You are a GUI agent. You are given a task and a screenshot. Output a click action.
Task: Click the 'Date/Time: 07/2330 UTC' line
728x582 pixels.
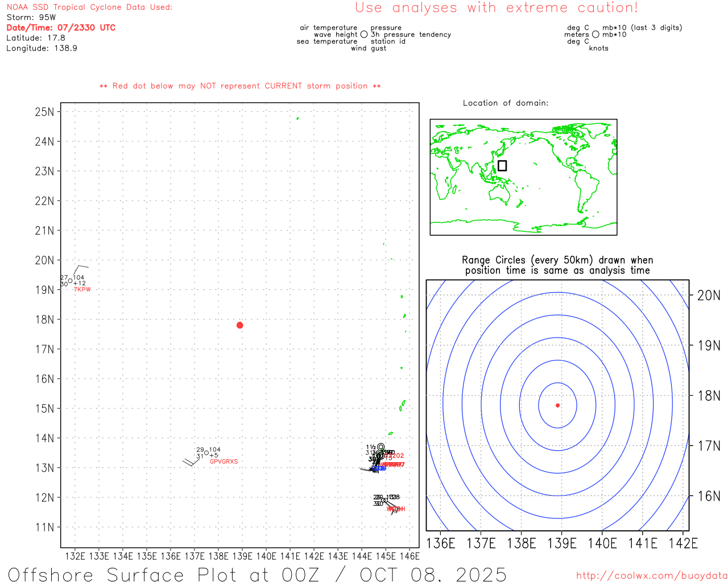tap(61, 28)
